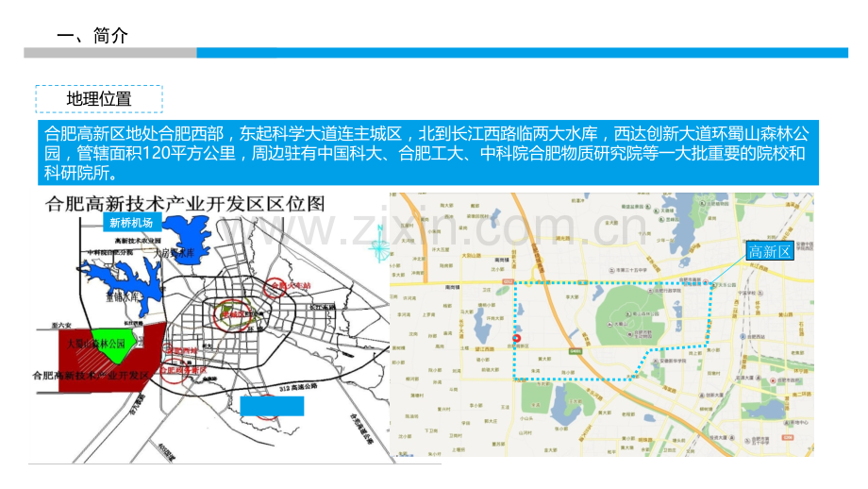This screenshot has width=868, height=489.
Task: Click the red circle marker on street map
Action: click(x=515, y=338)
